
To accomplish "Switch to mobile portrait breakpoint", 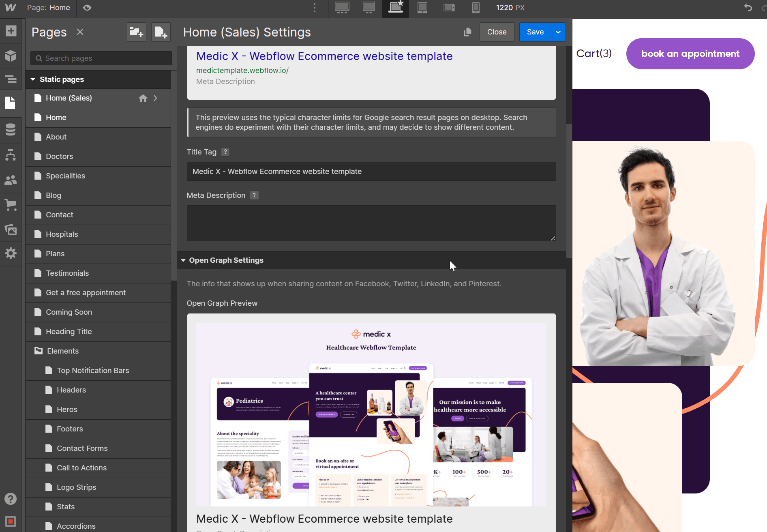I will (x=476, y=8).
